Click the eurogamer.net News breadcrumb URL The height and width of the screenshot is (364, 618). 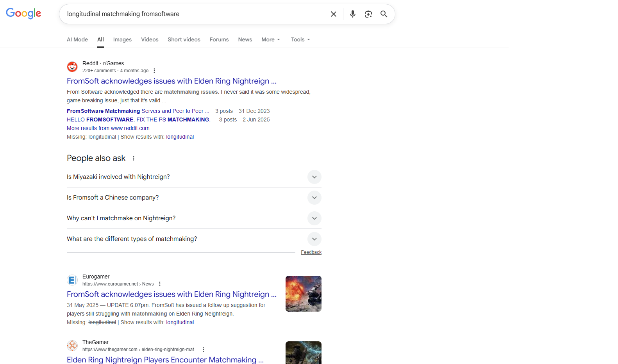coord(118,284)
